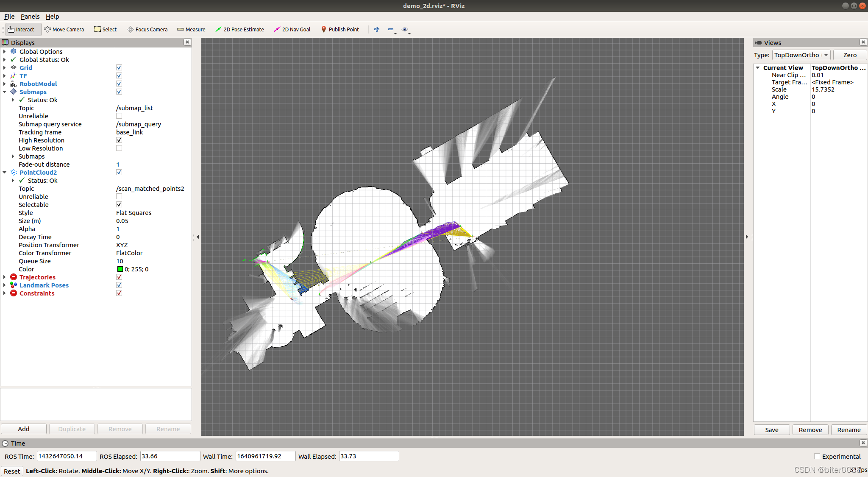Click the Publish Point tool
868x477 pixels.
click(340, 29)
